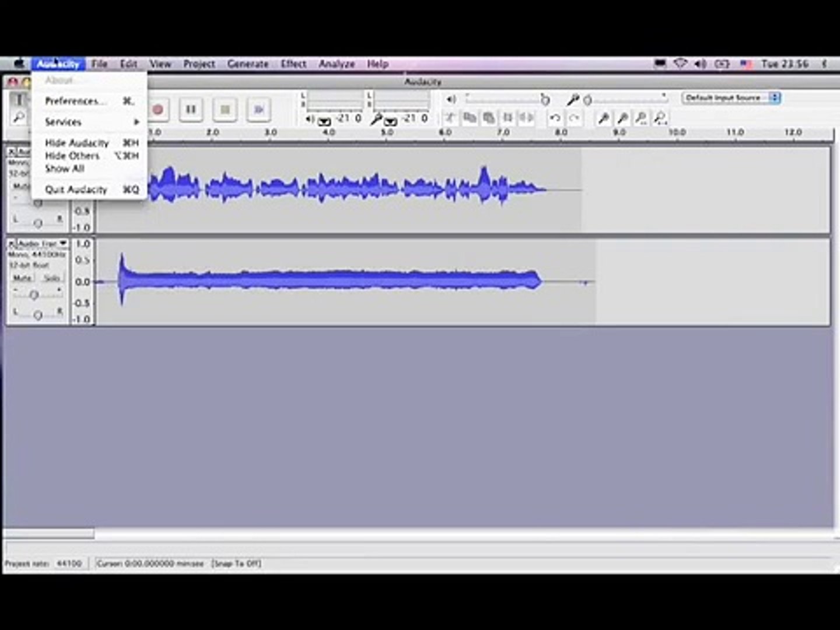Click the Stop playback button
The image size is (840, 630).
(225, 109)
